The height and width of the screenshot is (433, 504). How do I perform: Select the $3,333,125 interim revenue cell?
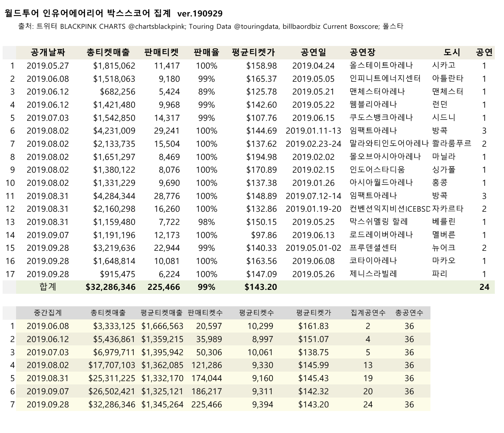tap(114, 326)
